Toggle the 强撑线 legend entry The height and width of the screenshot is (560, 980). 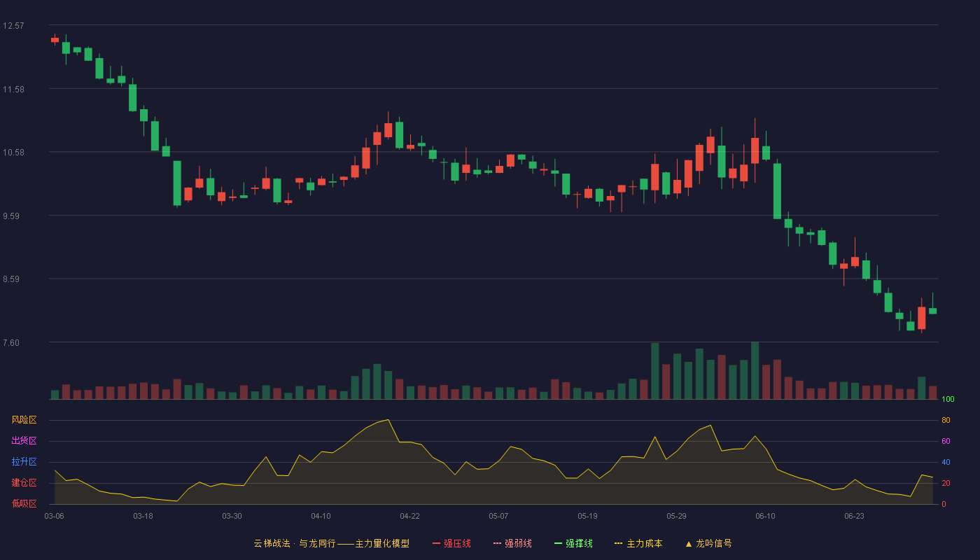pos(573,543)
